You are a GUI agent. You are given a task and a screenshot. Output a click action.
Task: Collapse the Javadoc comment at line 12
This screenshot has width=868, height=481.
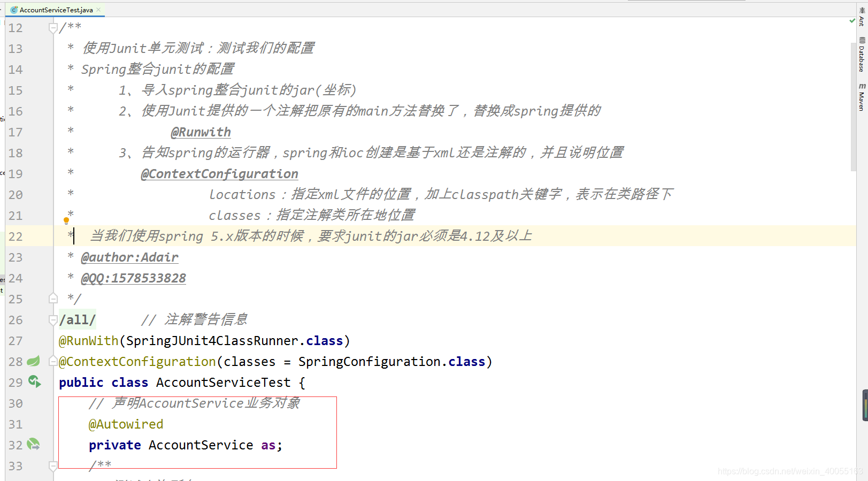pyautogui.click(x=53, y=28)
